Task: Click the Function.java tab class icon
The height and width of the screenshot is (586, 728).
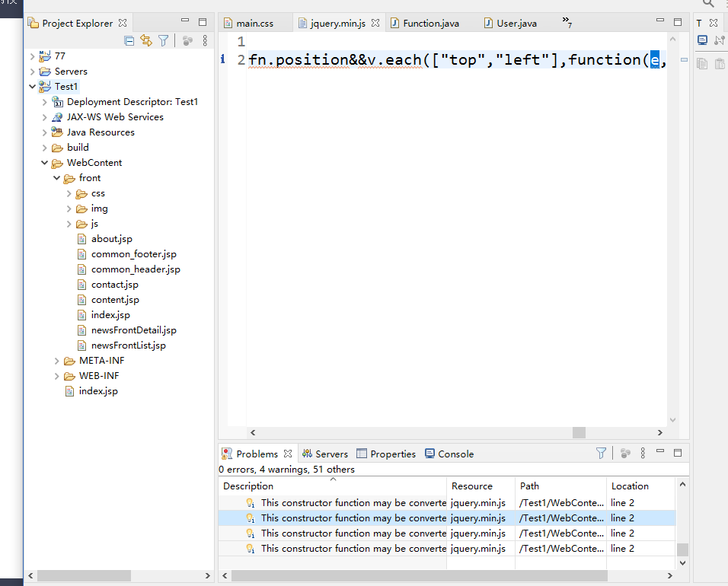Action: click(394, 23)
